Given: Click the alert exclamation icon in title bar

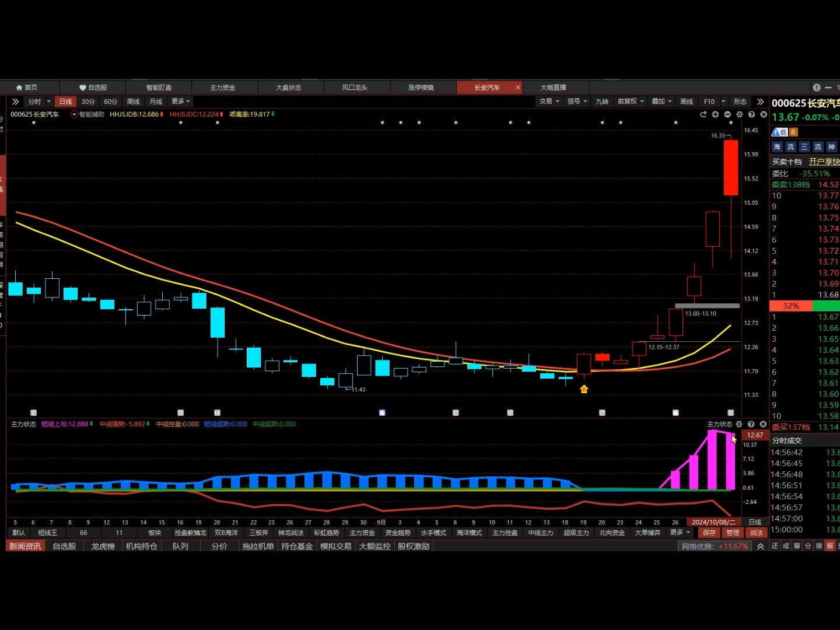Looking at the screenshot, I should click(817, 87).
